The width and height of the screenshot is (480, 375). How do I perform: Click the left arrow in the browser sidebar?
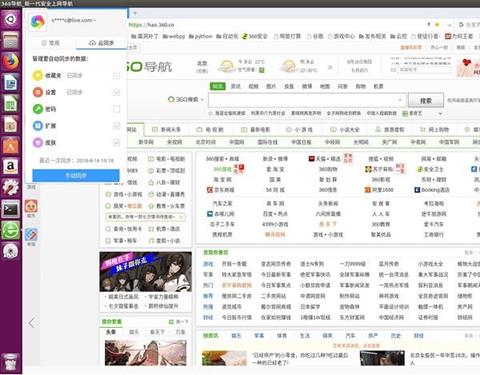tap(32, 323)
